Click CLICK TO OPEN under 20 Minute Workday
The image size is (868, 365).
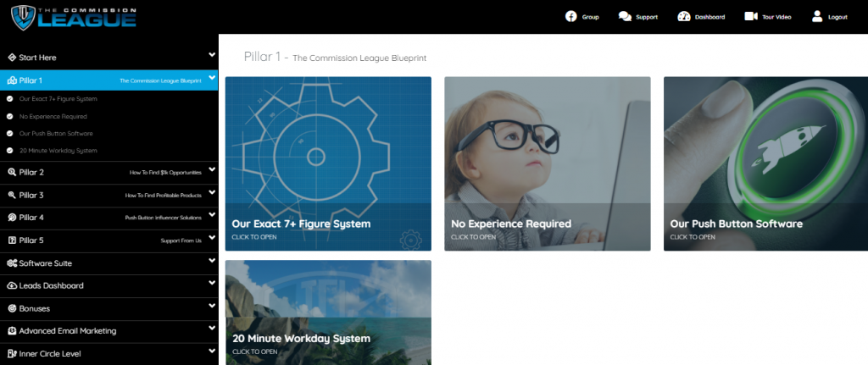[254, 351]
